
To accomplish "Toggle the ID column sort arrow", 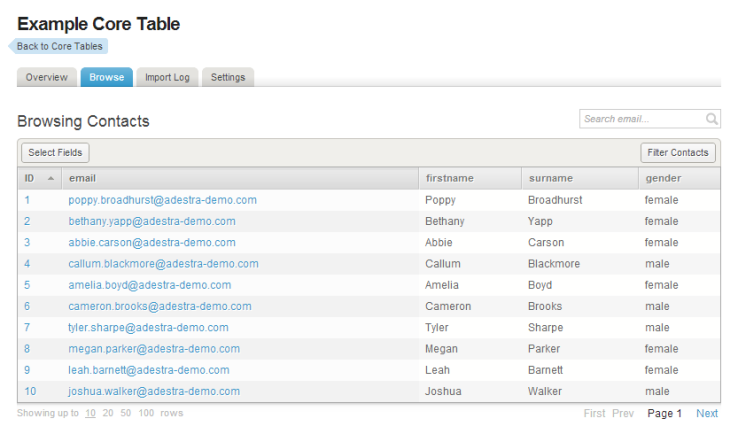I will pos(51,178).
